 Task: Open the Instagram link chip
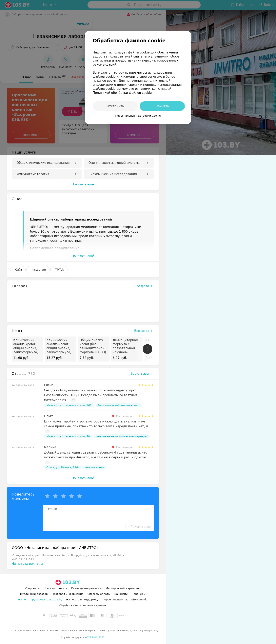coord(38,270)
